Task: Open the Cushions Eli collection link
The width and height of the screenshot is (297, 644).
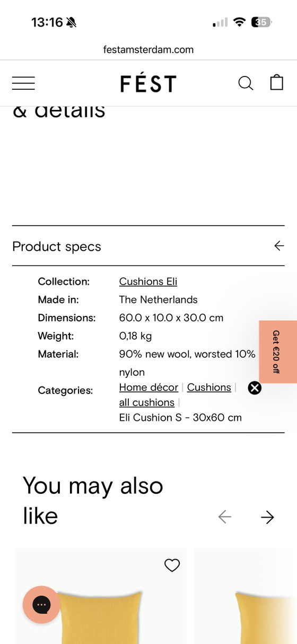Action: click(148, 281)
